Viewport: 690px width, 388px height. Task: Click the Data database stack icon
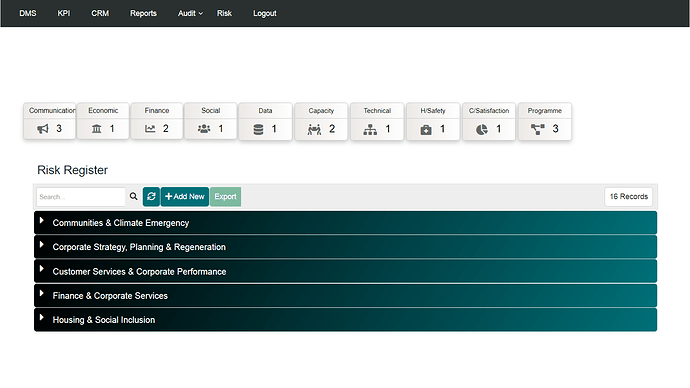coord(258,129)
